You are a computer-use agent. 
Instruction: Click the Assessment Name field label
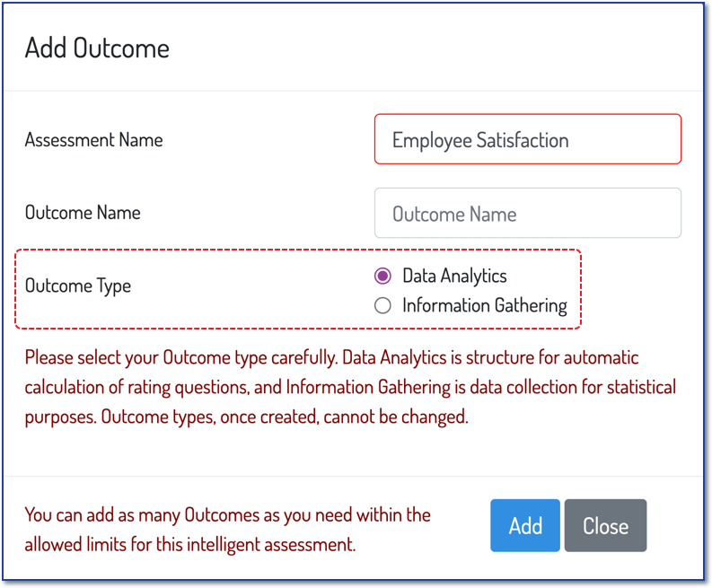93,140
